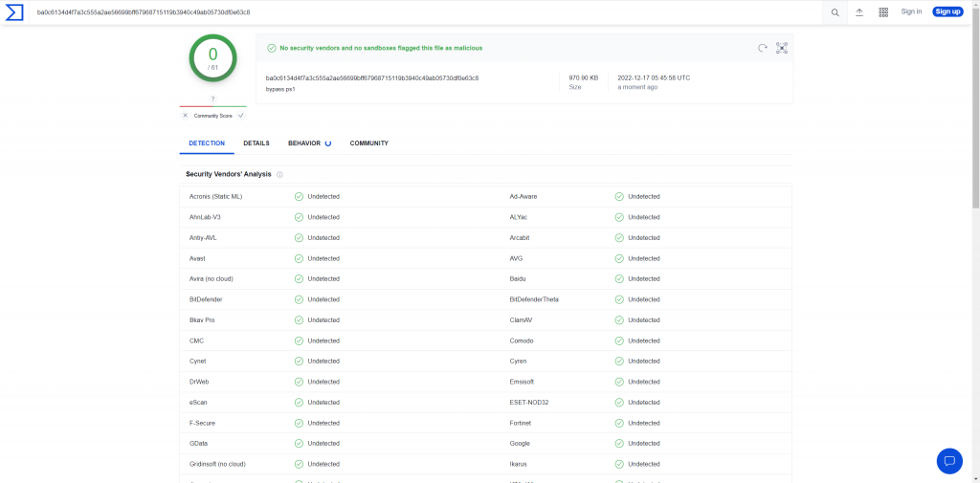This screenshot has height=483, width=980.
Task: Click the Ikarus vendor name
Action: [519, 464]
